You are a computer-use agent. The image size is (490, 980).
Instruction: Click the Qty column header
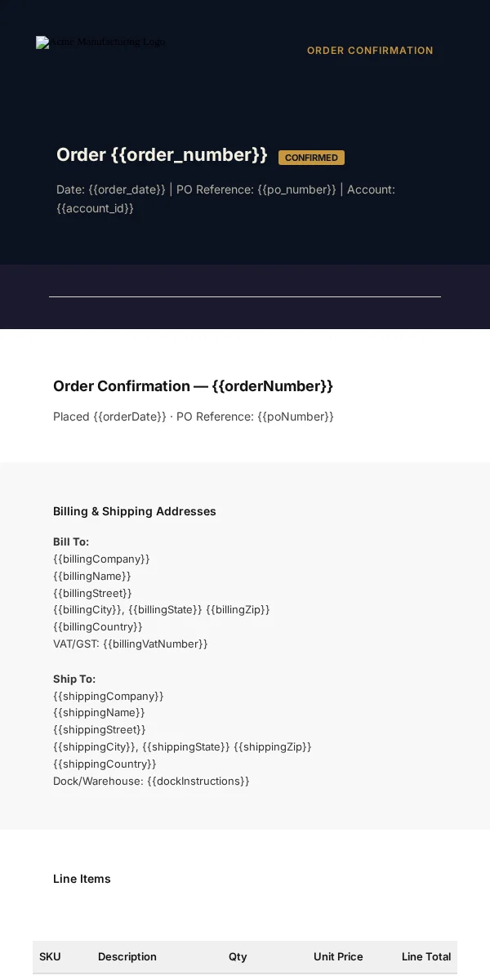tap(238, 956)
